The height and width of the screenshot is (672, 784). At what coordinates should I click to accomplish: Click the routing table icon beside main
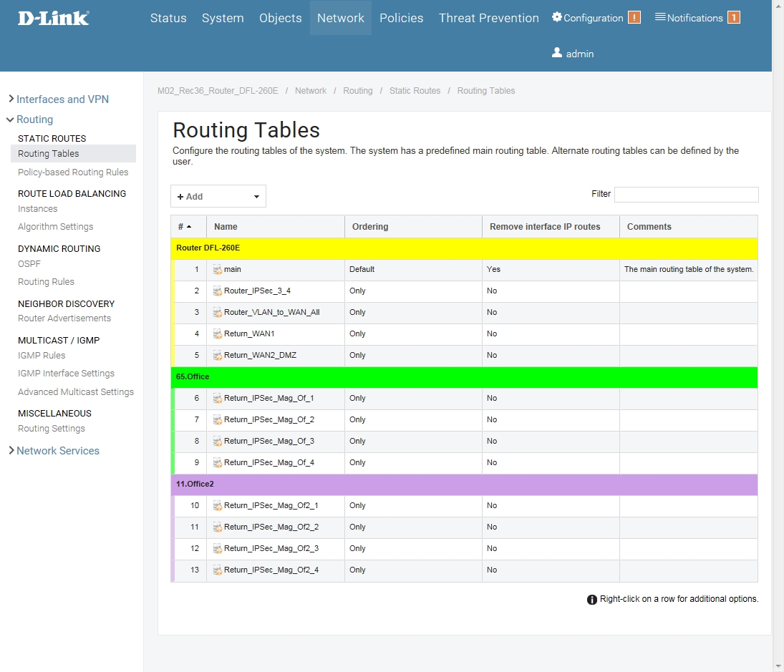pos(218,270)
